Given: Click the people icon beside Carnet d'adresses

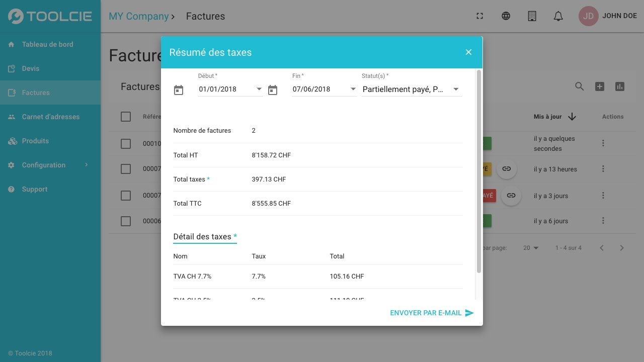Looking at the screenshot, I should pos(11,117).
